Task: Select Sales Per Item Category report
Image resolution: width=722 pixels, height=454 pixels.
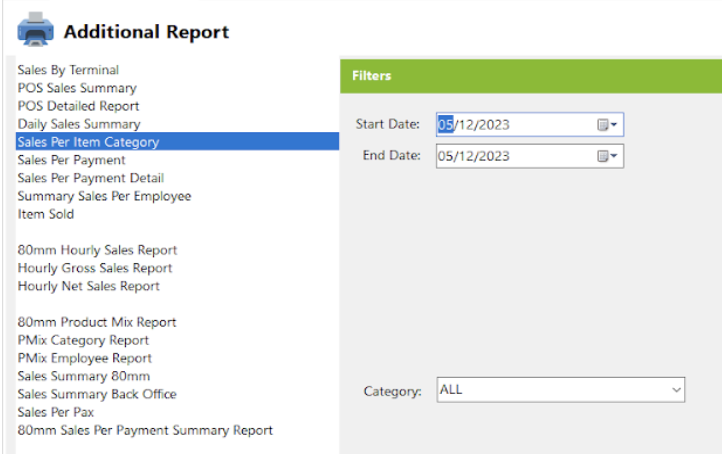Action: pos(88,142)
